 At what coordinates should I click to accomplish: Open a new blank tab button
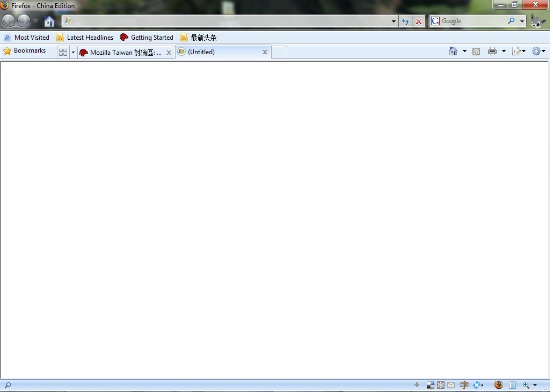pos(279,52)
